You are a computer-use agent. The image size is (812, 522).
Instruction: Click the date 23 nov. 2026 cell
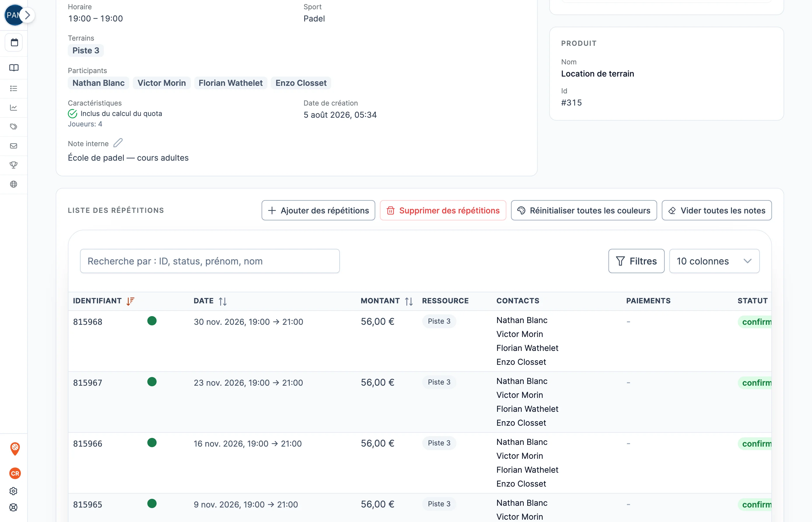click(x=249, y=383)
